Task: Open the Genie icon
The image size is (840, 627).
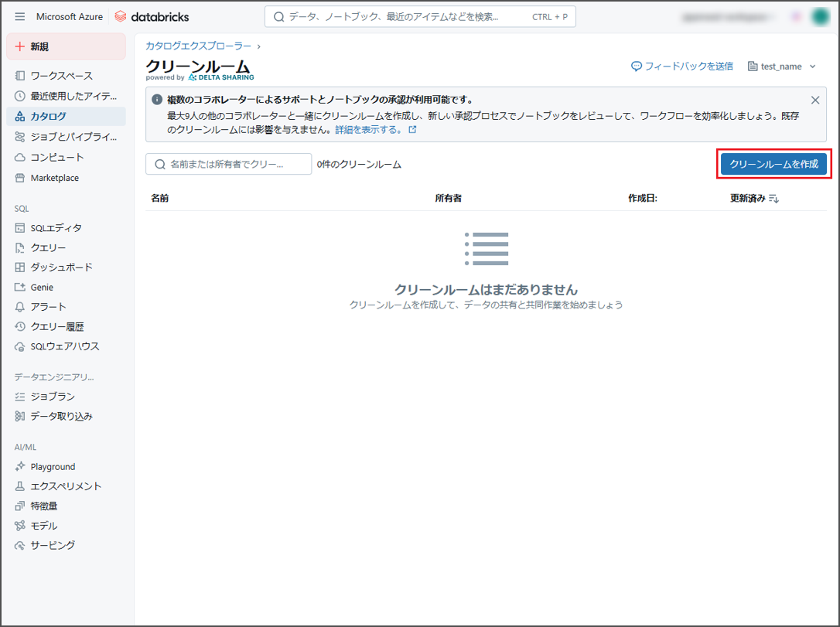Action: (x=20, y=287)
